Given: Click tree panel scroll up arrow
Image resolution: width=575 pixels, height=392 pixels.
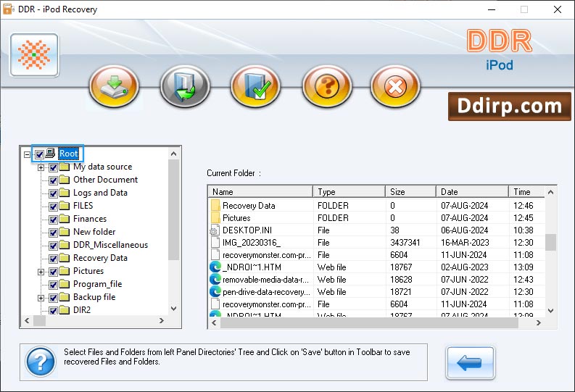Looking at the screenshot, I should click(x=174, y=154).
